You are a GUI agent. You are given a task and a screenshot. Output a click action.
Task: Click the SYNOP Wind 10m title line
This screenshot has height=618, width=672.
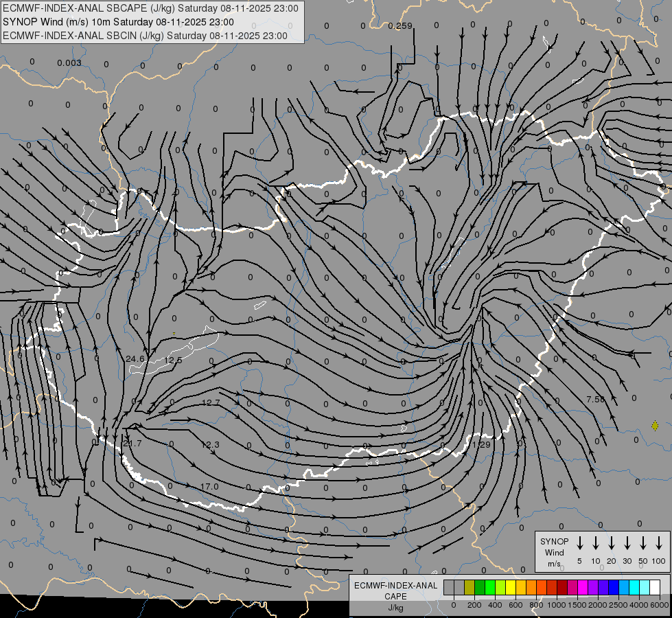(x=118, y=22)
